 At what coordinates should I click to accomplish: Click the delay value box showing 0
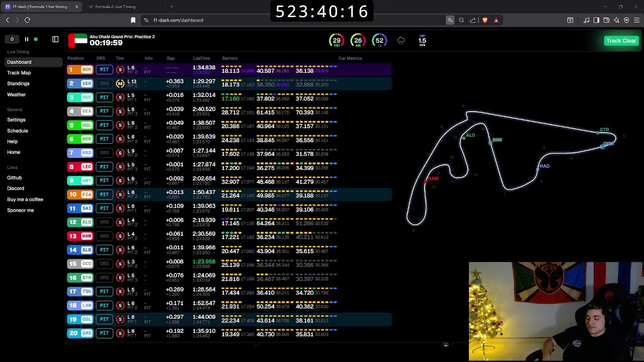12,39
